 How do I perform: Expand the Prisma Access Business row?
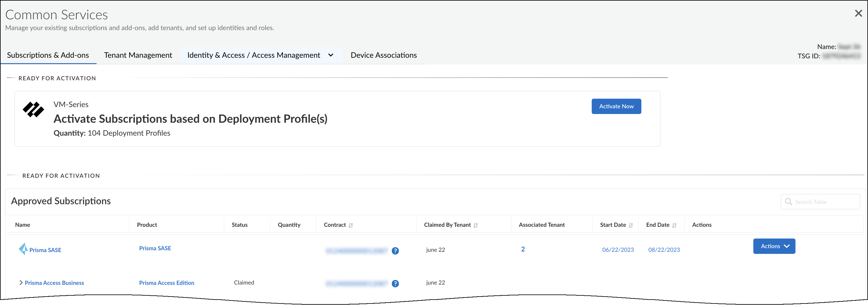pos(21,283)
